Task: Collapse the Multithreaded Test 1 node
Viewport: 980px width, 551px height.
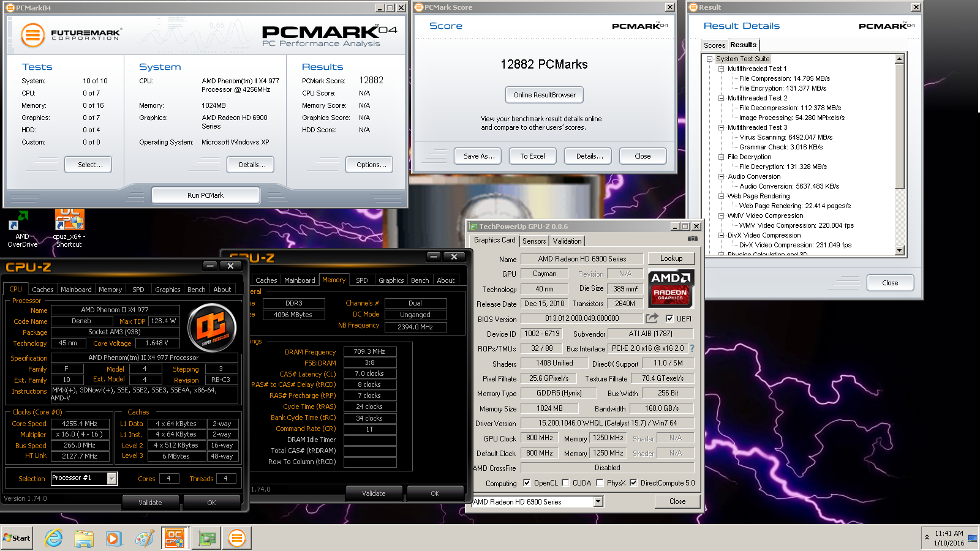Action: 721,69
